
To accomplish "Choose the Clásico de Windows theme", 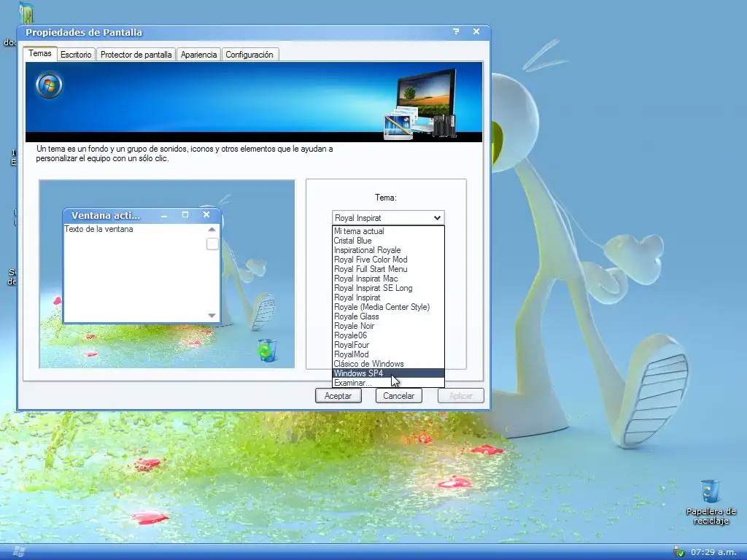I will click(x=388, y=364).
